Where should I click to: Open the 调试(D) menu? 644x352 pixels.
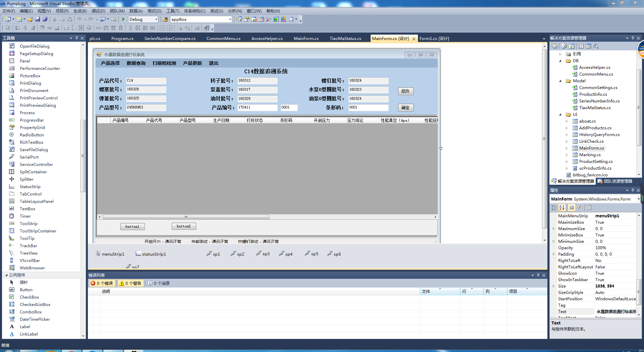point(98,11)
